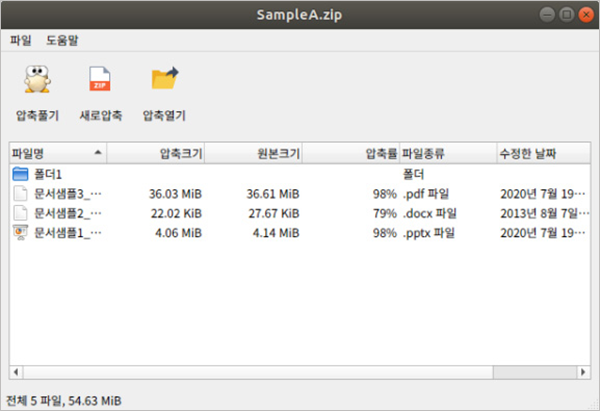Click the 압축열기 label
600x411 pixels.
(x=164, y=115)
